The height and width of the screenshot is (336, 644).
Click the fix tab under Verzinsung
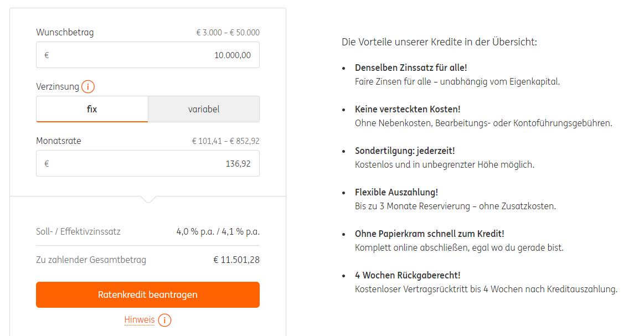tap(92, 108)
